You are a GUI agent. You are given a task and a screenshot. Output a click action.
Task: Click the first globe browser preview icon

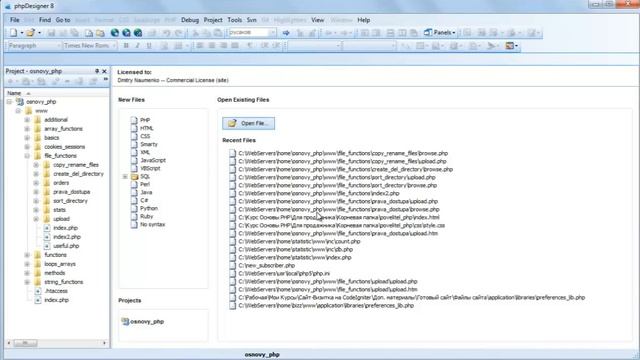(115, 33)
